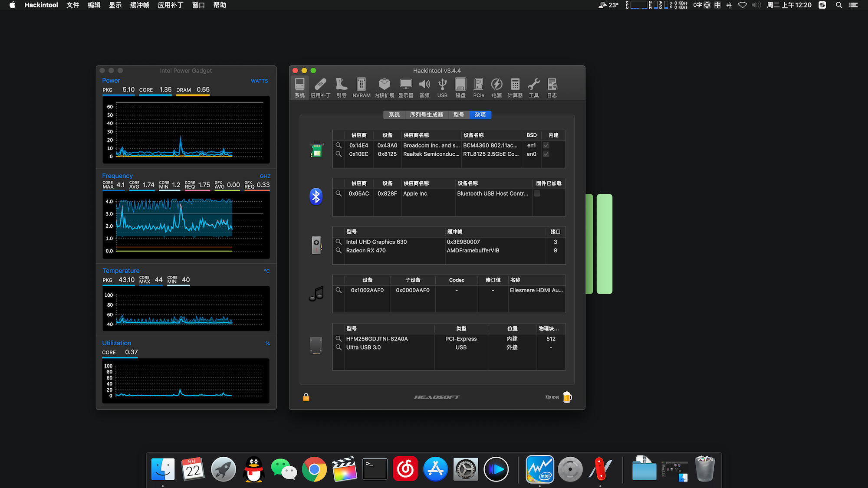Viewport: 868px width, 488px height.
Task: Switch to the 序列号生成器 tab
Action: [x=426, y=115]
